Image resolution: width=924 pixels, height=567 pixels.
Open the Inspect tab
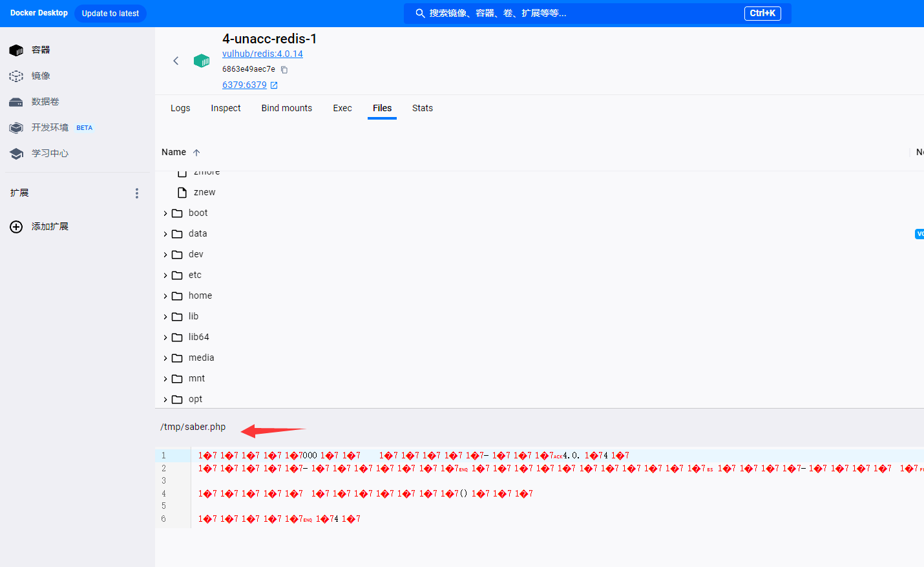pyautogui.click(x=226, y=108)
